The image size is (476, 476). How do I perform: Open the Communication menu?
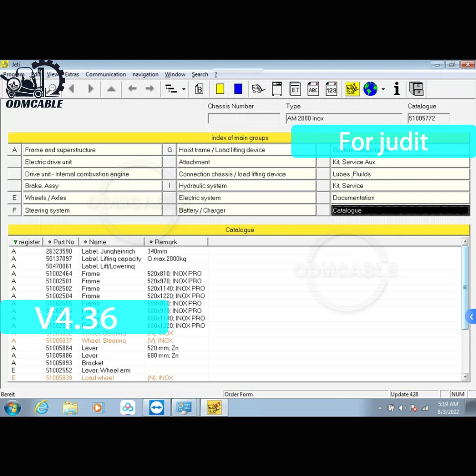click(106, 74)
